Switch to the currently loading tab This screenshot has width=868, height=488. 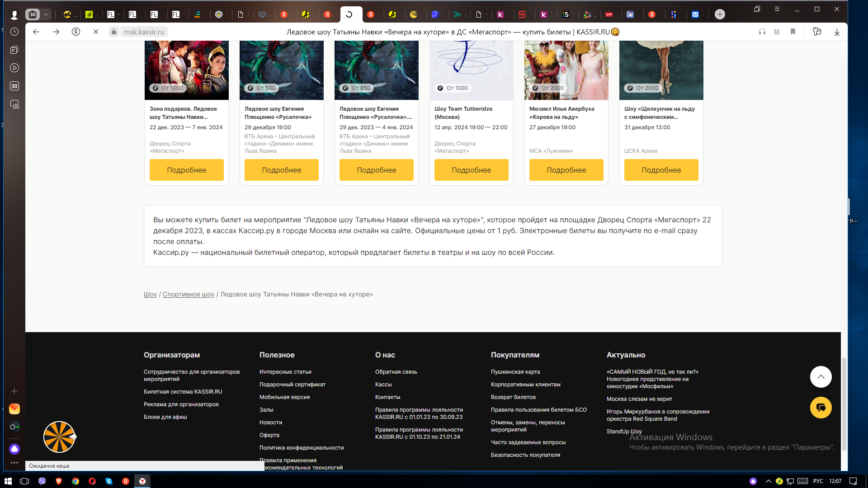click(x=351, y=14)
